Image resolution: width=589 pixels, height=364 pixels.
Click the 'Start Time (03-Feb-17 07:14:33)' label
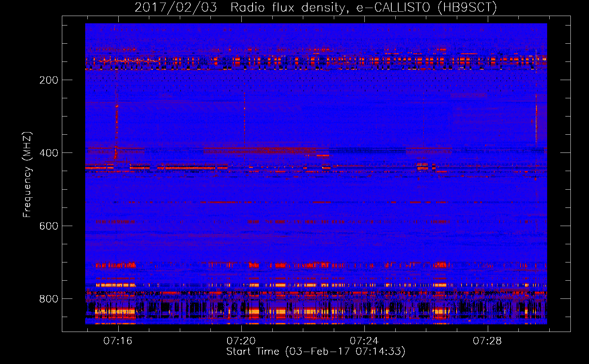[316, 352]
